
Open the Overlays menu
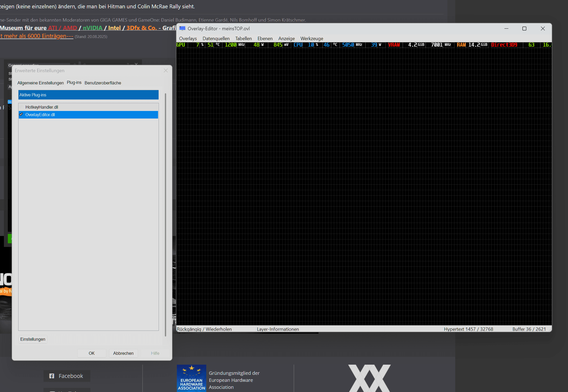pos(188,39)
